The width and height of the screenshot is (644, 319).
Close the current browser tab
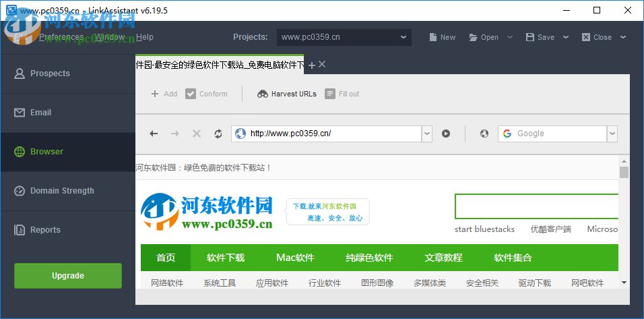click(x=322, y=64)
